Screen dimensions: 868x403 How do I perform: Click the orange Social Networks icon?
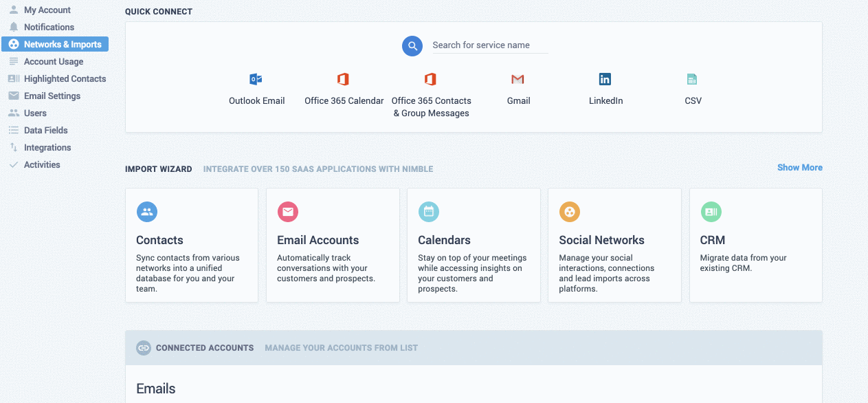click(x=570, y=212)
